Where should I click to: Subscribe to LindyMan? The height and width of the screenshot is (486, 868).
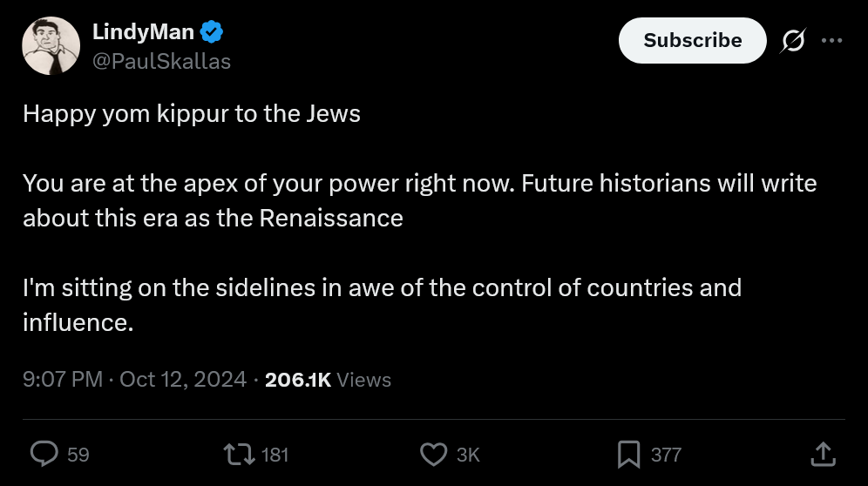pos(693,40)
